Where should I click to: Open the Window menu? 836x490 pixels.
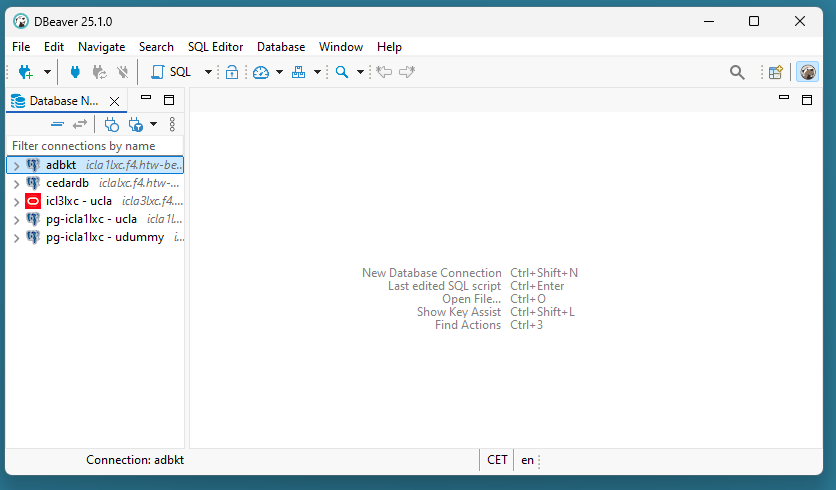[x=341, y=47]
